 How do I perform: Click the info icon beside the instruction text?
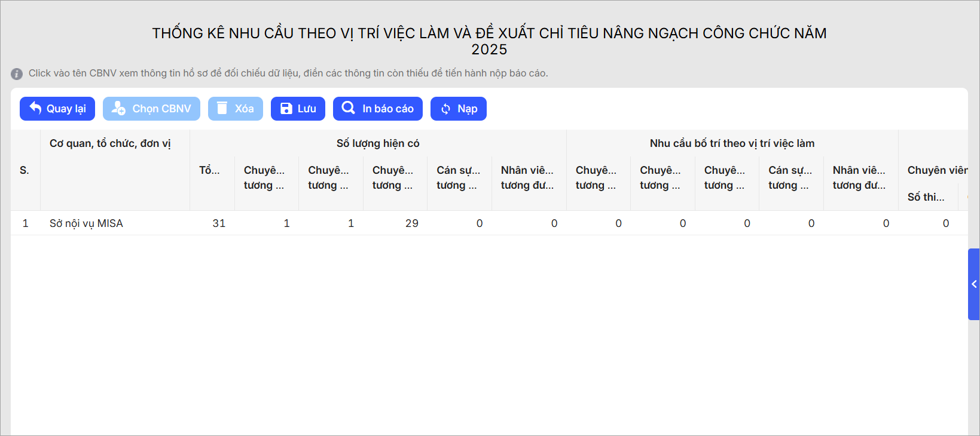click(17, 74)
